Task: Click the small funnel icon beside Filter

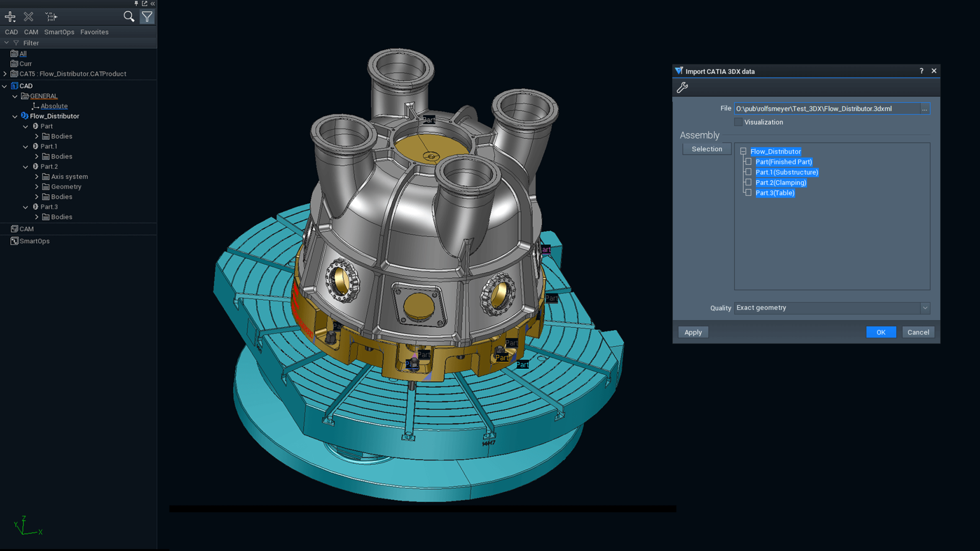Action: (16, 43)
